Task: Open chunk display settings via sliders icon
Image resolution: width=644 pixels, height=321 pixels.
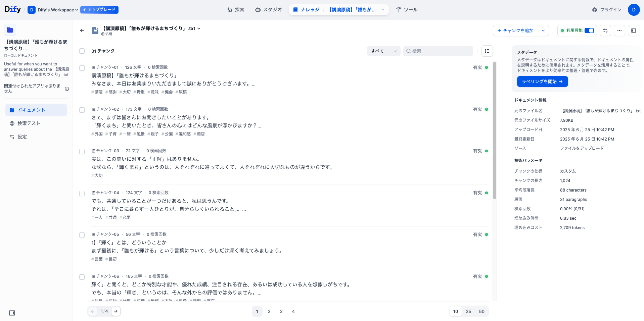Action: point(605,30)
